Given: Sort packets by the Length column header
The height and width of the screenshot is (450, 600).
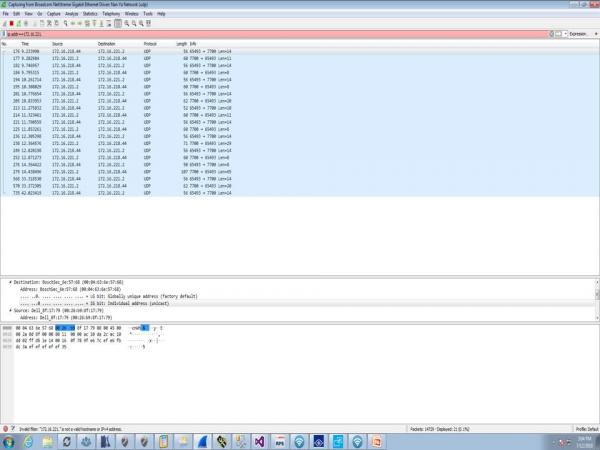Looking at the screenshot, I should pos(181,44).
